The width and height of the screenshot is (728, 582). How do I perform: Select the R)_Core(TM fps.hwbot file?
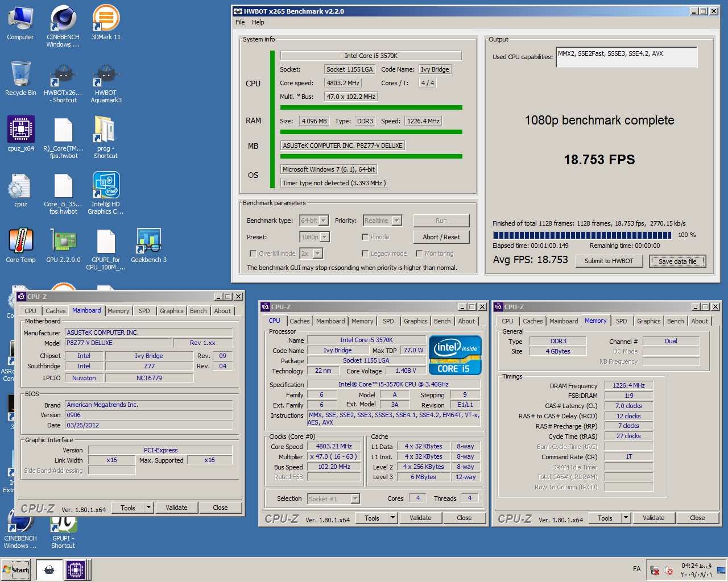pyautogui.click(x=63, y=138)
